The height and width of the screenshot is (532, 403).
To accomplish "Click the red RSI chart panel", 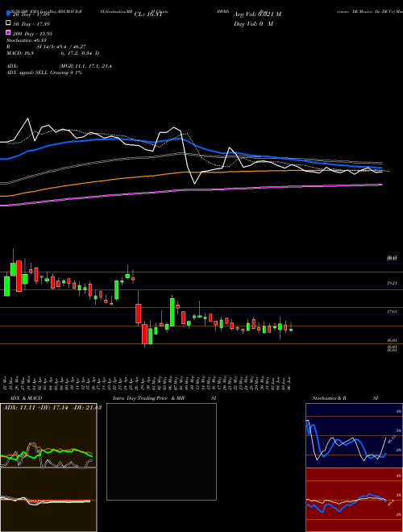I will click(354, 500).
